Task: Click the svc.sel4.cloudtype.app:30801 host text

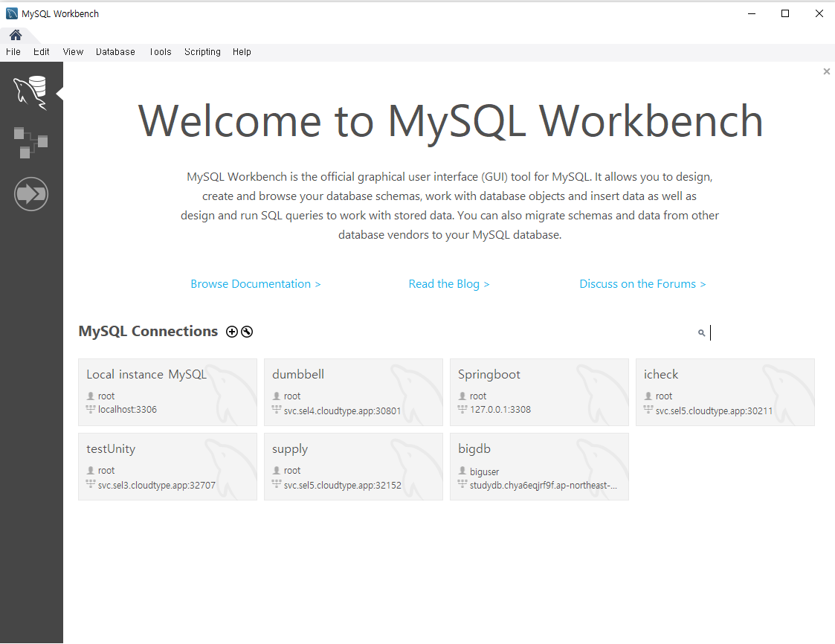Action: (342, 410)
